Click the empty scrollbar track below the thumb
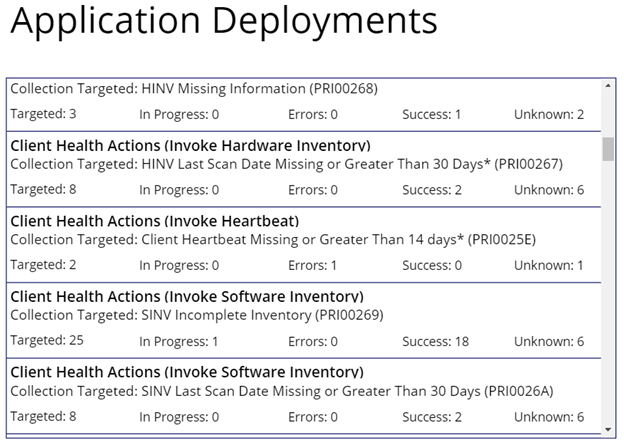The height and width of the screenshot is (440, 624). tap(608, 300)
